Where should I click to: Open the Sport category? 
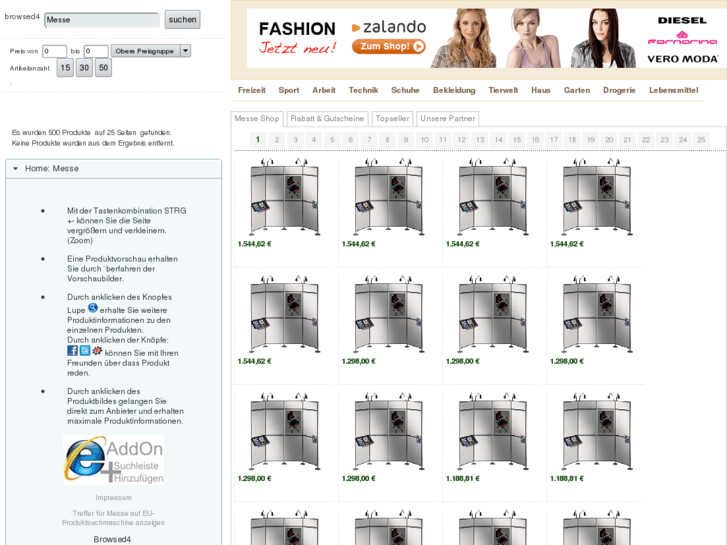click(289, 90)
